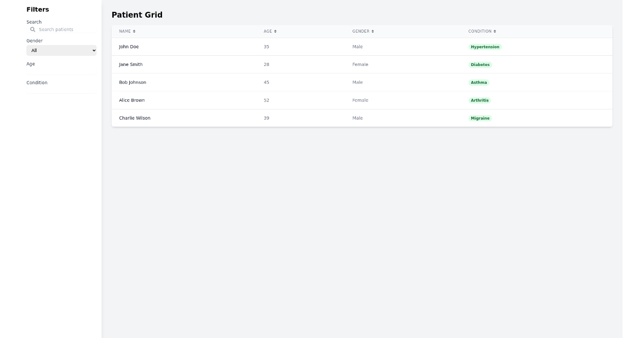Click the sort icon beside GENDER header

point(371,31)
